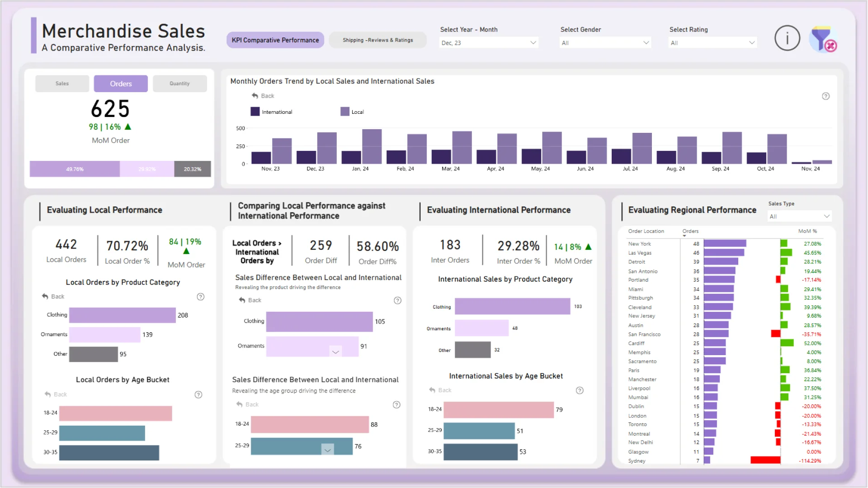868x488 pixels.
Task: Select Mumbai row in regional table
Action: [725, 397]
